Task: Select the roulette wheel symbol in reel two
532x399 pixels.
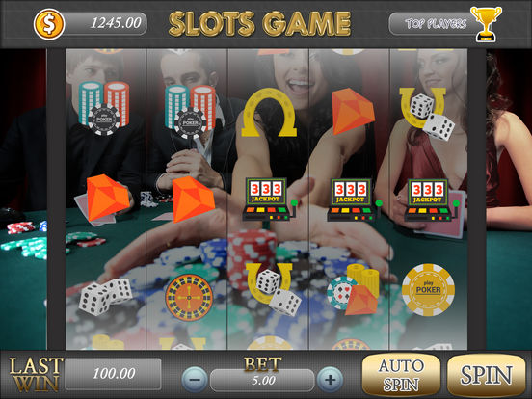Action: tap(189, 298)
